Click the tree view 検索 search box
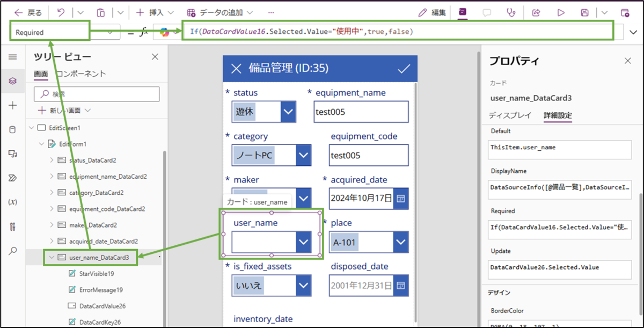Viewport: 644px width, 328px height. coord(97,94)
